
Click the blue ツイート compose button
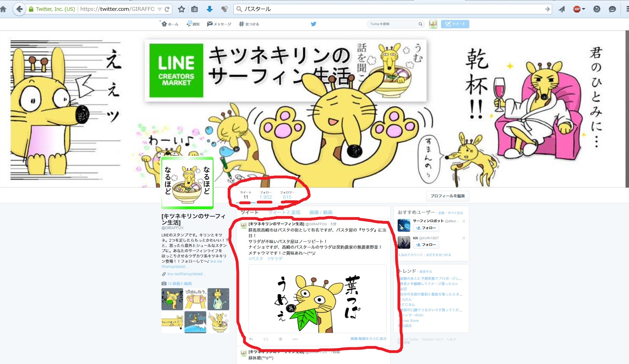[x=455, y=24]
